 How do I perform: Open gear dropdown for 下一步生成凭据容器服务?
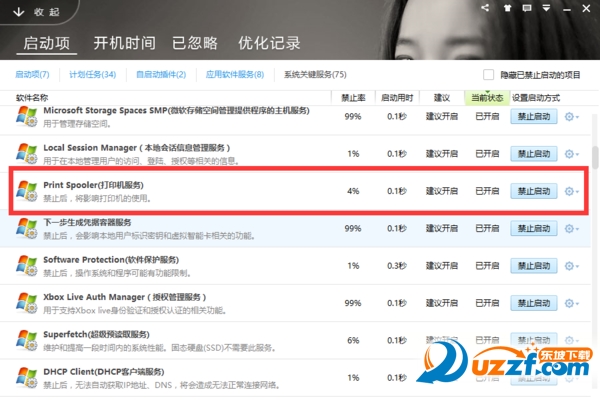click(x=572, y=229)
